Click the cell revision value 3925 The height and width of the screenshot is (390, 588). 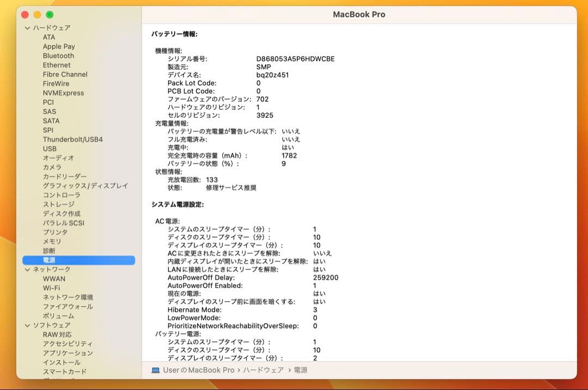pyautogui.click(x=265, y=115)
